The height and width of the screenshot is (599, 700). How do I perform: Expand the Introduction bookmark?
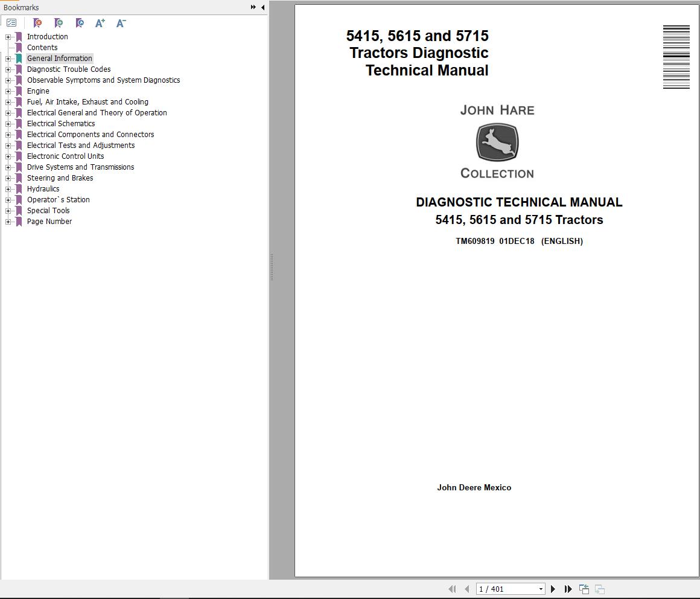(8, 37)
